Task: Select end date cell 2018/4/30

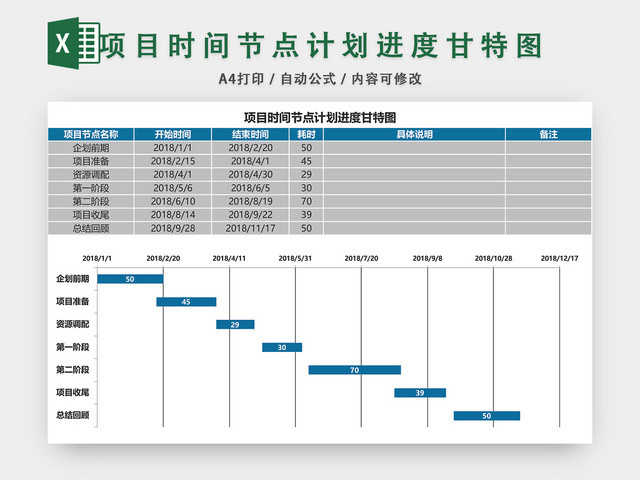Action: click(x=250, y=175)
